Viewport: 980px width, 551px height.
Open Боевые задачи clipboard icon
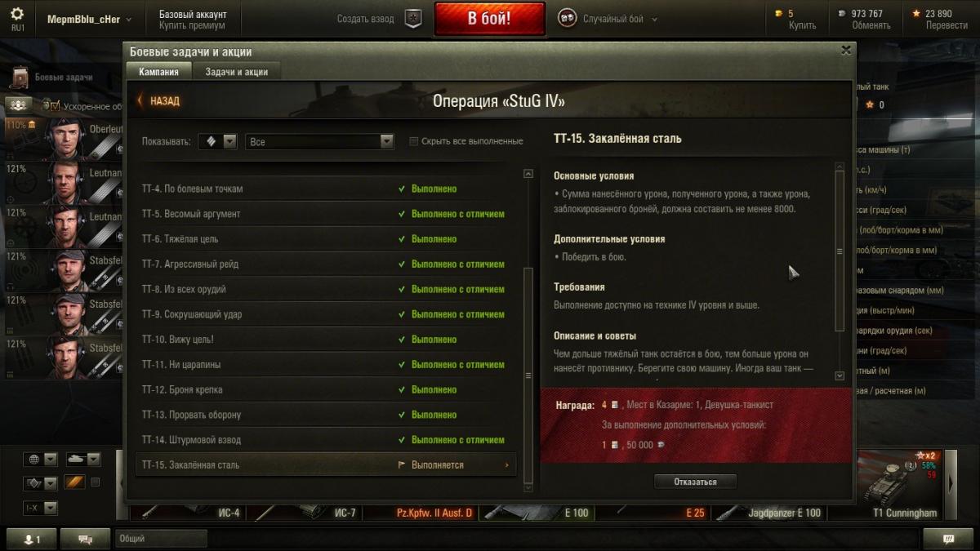point(20,78)
